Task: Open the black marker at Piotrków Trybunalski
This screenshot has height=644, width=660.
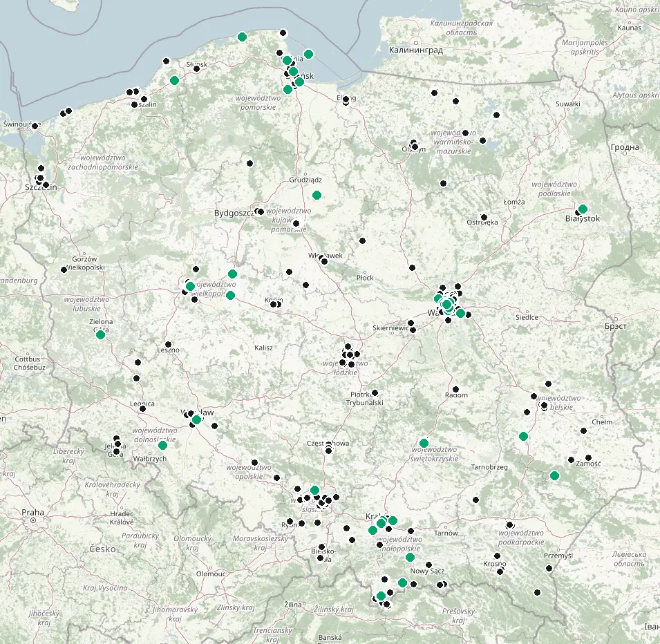Action: 375,392
